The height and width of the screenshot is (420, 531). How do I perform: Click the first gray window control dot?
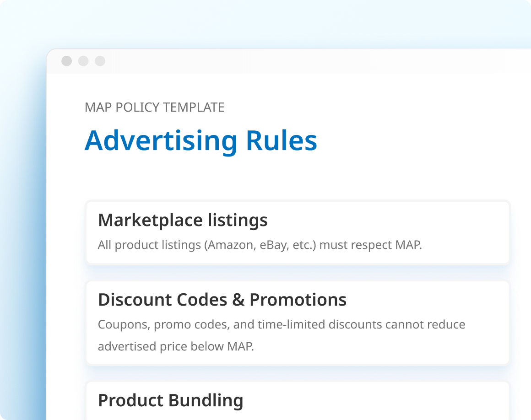67,61
